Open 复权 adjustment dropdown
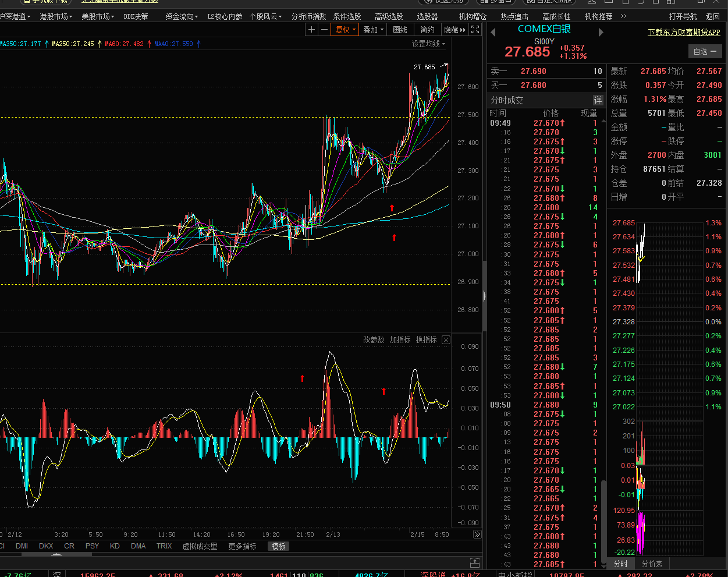 (345, 30)
